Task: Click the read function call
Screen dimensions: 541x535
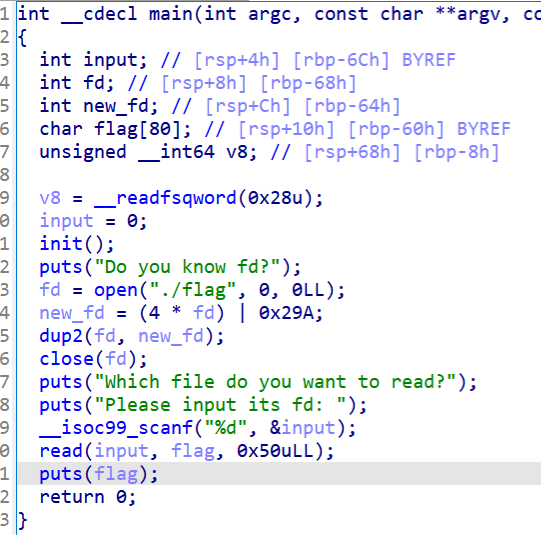Action: (60, 451)
